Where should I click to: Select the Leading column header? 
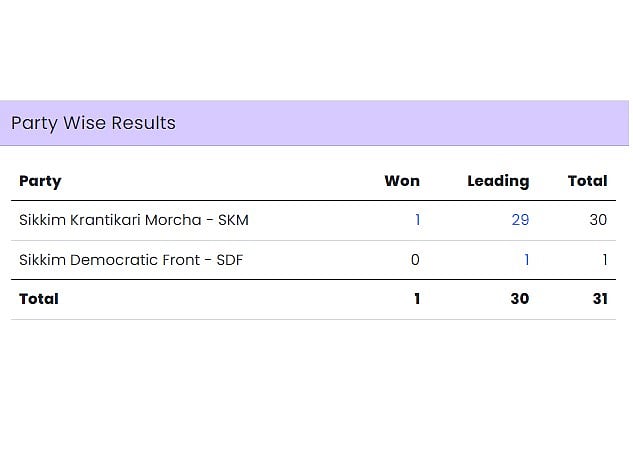click(x=498, y=181)
